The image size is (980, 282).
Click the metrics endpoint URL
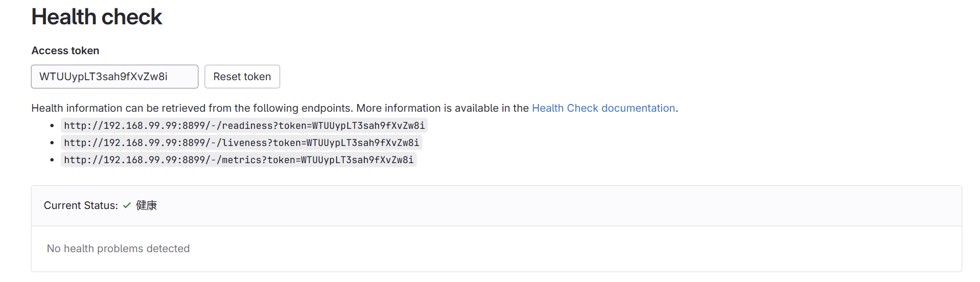tap(238, 160)
